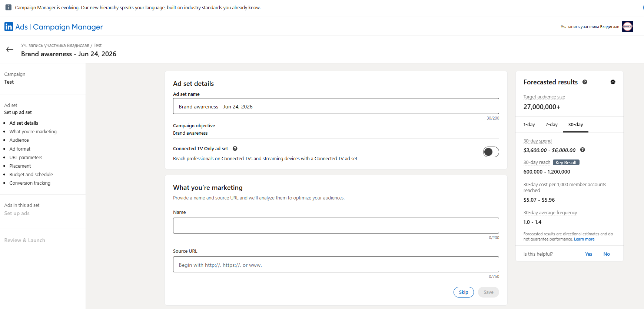Image resolution: width=644 pixels, height=309 pixels.
Task: Answer Yes to Is this helpful
Action: [x=588, y=254]
